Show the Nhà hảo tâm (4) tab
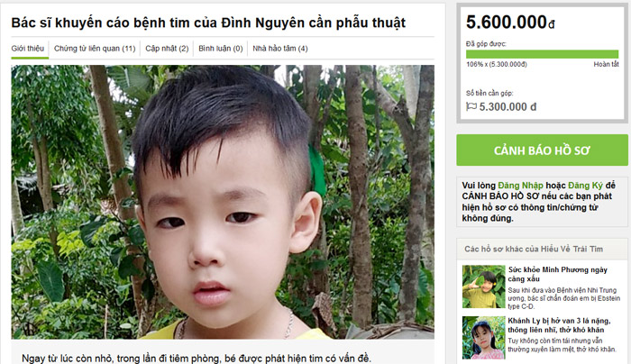 tap(280, 49)
